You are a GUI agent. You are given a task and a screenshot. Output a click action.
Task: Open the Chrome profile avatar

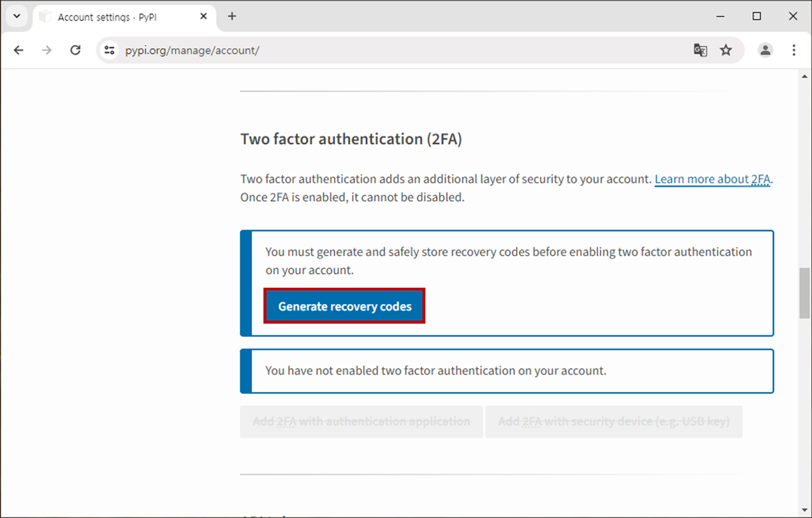click(x=765, y=50)
